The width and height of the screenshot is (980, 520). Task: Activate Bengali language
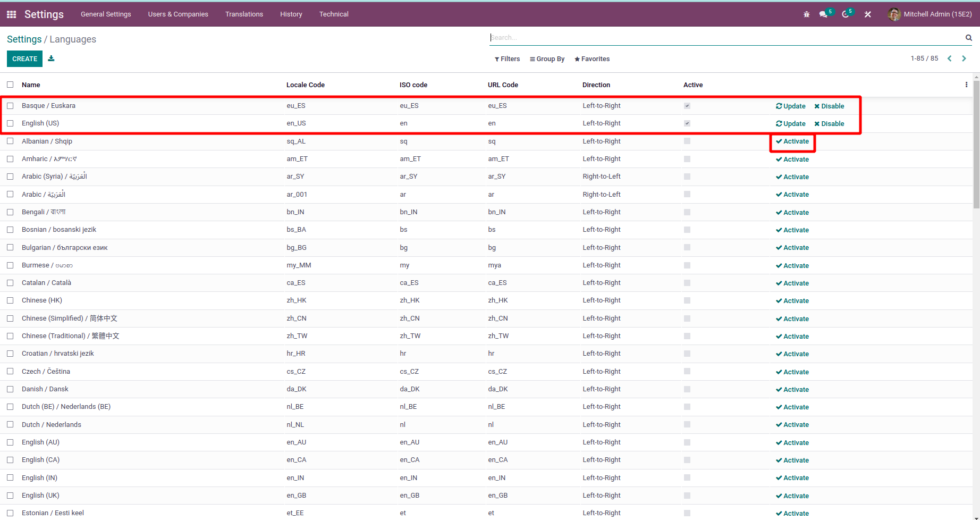pyautogui.click(x=792, y=213)
